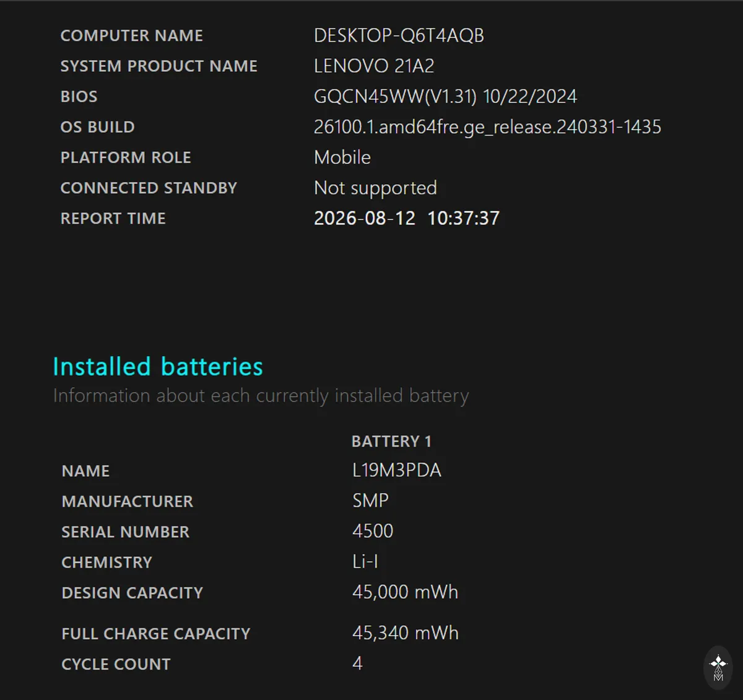Select the Not supported standby value
743x700 pixels.
(x=375, y=188)
